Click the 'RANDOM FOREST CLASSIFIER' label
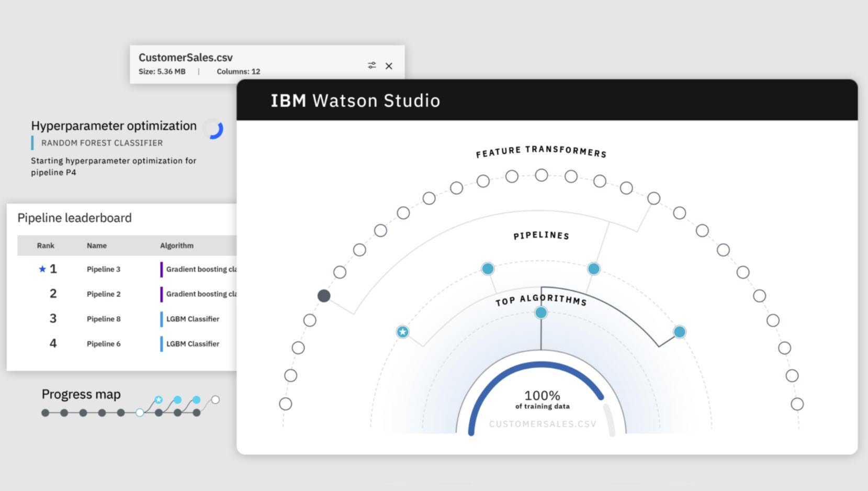The height and width of the screenshot is (491, 868). click(102, 143)
